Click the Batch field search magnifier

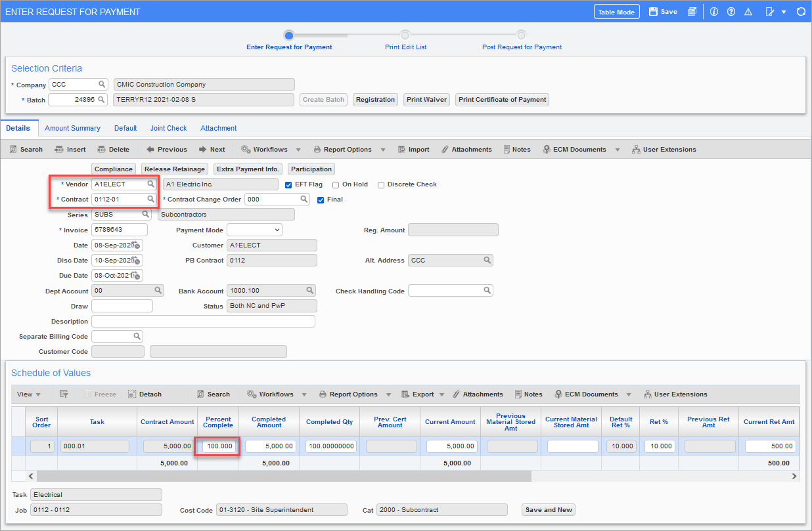tap(102, 100)
